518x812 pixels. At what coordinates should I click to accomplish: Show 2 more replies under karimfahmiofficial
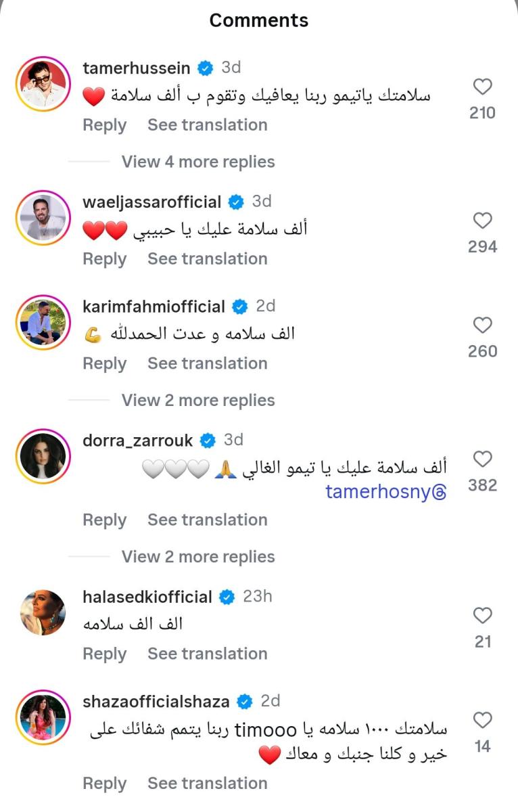(197, 400)
